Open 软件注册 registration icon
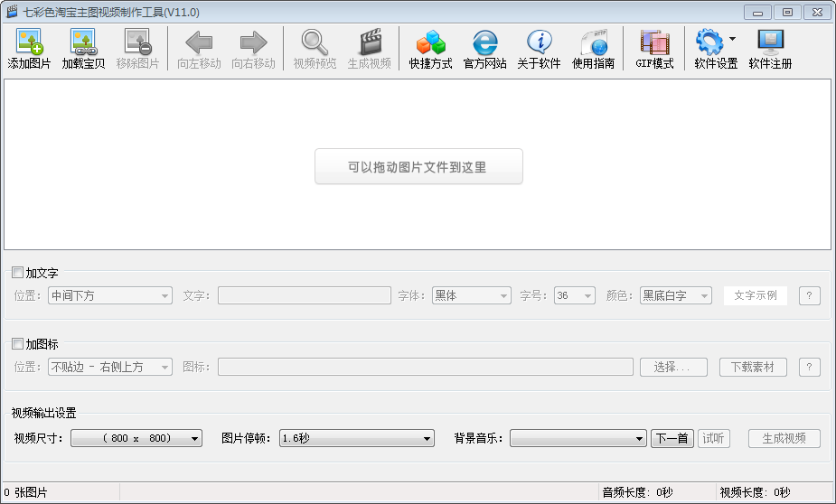 coord(770,42)
